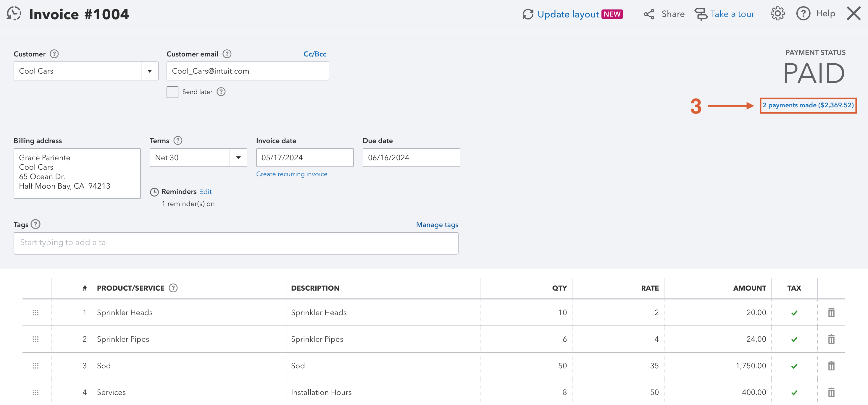Delete the Sod line item
Image resolution: width=868 pixels, height=405 pixels.
pyautogui.click(x=831, y=366)
